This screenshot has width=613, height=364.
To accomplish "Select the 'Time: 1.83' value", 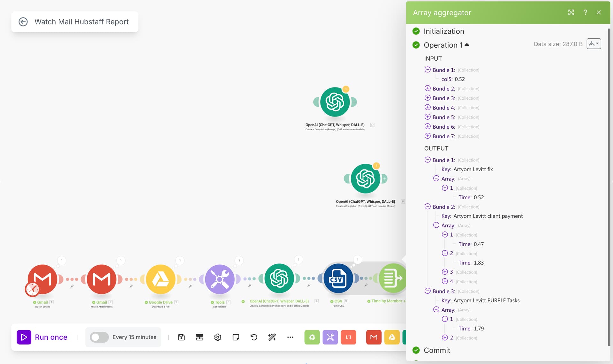I will tap(471, 263).
